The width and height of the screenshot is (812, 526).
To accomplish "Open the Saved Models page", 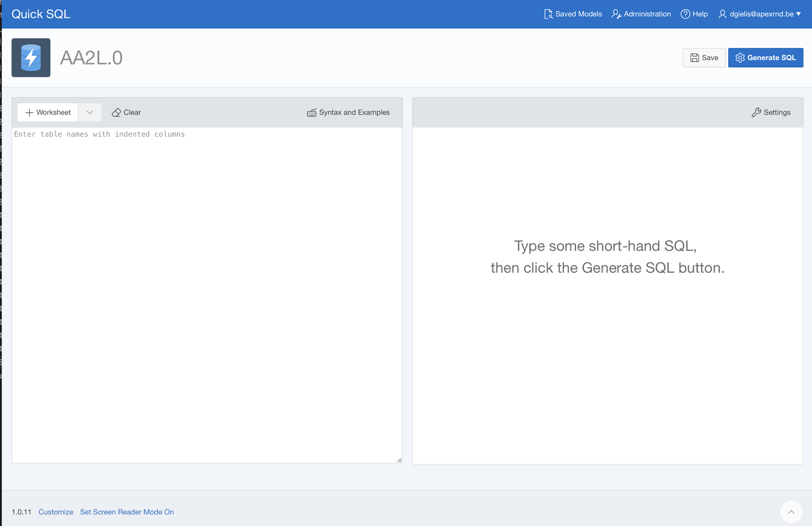I will [578, 14].
